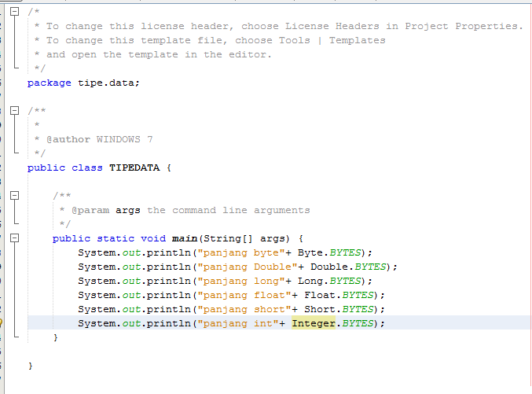Collapse the @author javadoc comment fold

click(14, 110)
